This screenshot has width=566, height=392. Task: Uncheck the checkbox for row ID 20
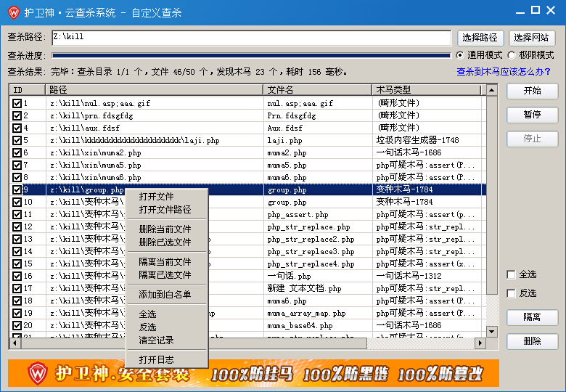(17, 325)
